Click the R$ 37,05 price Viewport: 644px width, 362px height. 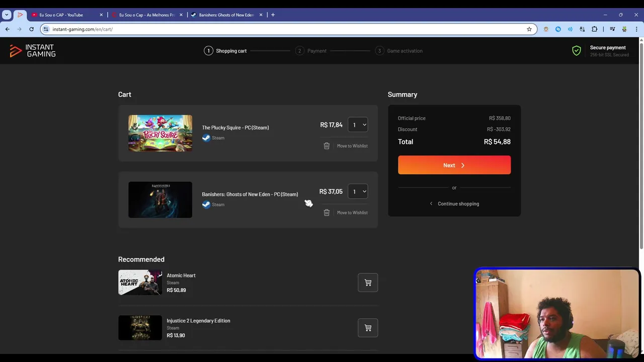click(x=331, y=192)
